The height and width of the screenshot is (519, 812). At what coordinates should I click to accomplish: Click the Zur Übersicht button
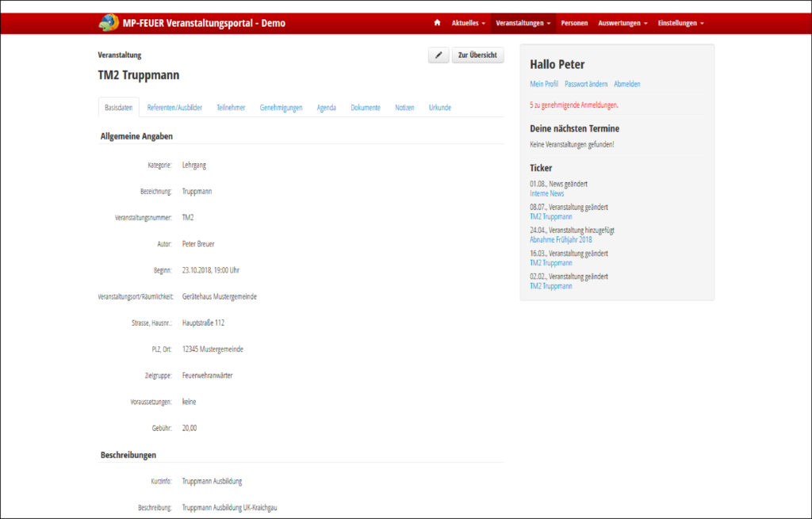tap(477, 55)
